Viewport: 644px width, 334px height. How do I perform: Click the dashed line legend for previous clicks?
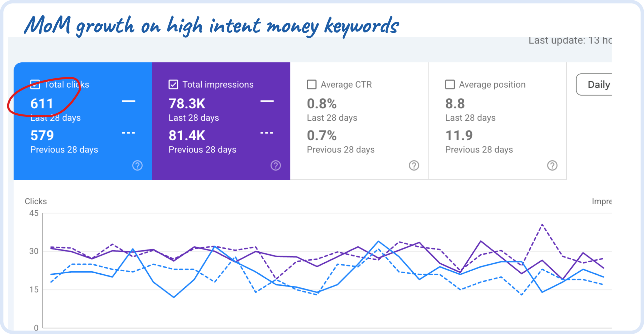coord(129,133)
